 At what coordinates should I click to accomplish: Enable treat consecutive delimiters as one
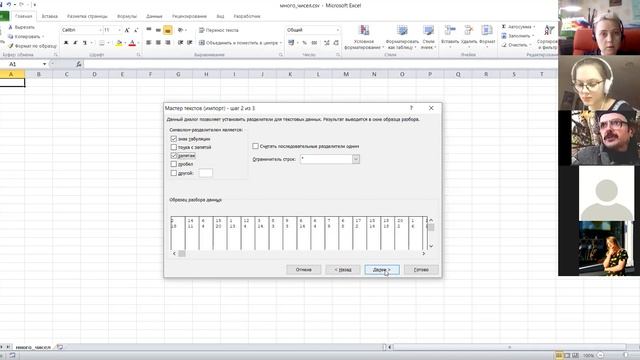[x=256, y=146]
